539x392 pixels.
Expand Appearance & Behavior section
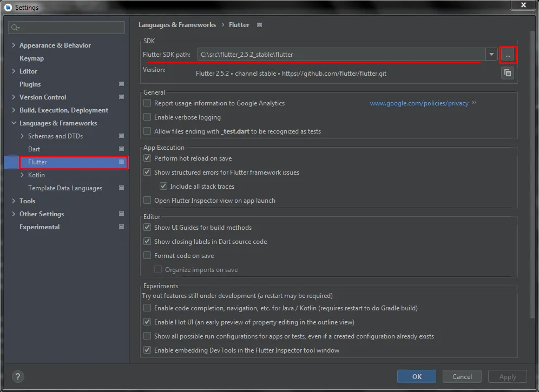coord(14,45)
